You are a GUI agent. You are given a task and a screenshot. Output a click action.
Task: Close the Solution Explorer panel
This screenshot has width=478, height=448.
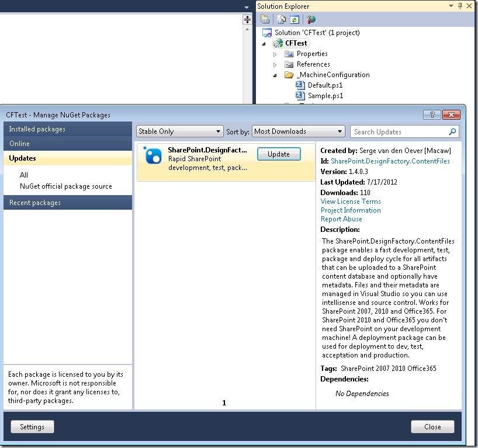(x=469, y=6)
